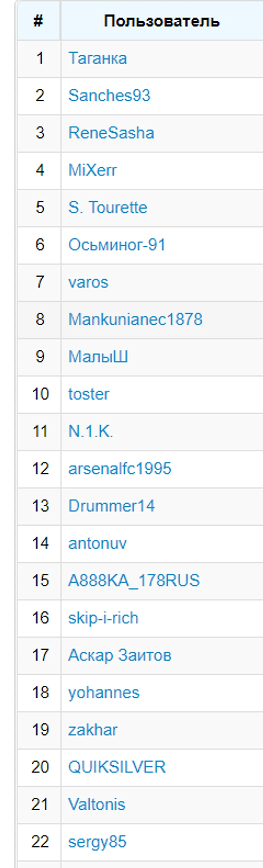
Task: Click the A888KA_178RUS link
Action: pyautogui.click(x=134, y=580)
